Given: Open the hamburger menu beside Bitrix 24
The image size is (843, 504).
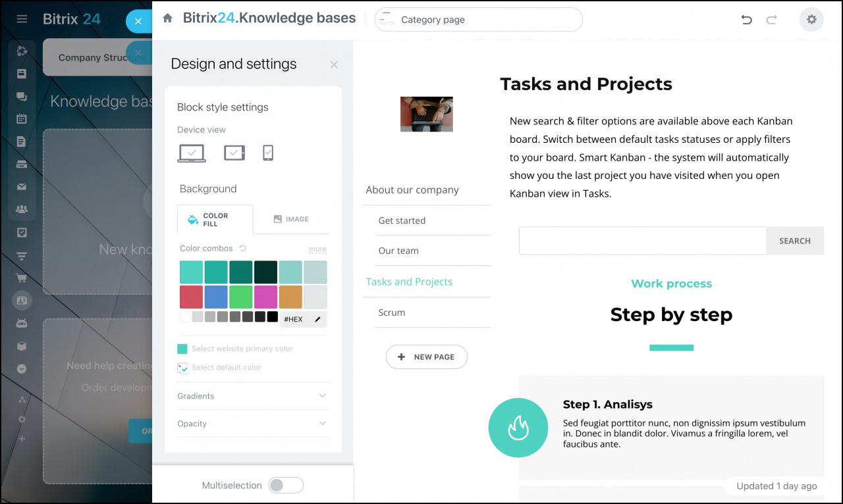Looking at the screenshot, I should click(x=22, y=19).
